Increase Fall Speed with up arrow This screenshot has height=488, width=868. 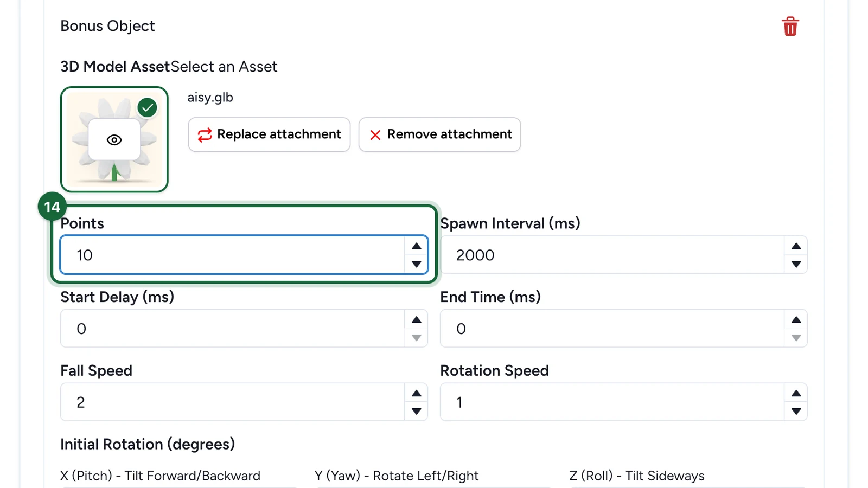click(416, 394)
